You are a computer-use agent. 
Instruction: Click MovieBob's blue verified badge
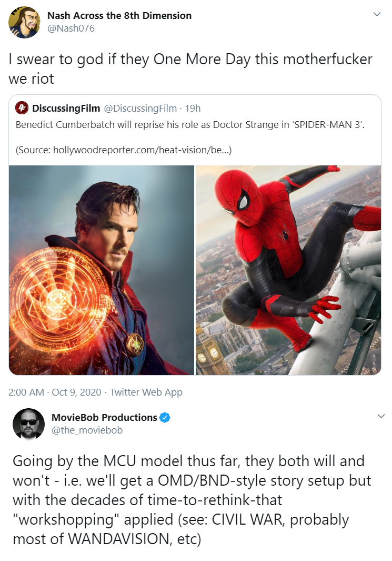(165, 418)
